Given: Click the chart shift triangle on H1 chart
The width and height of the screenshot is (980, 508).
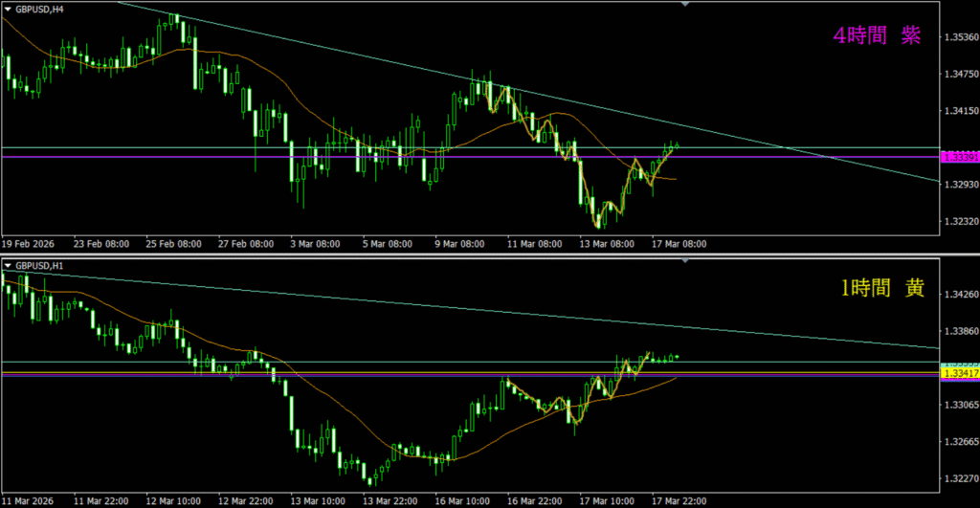Looking at the screenshot, I should point(684,261).
